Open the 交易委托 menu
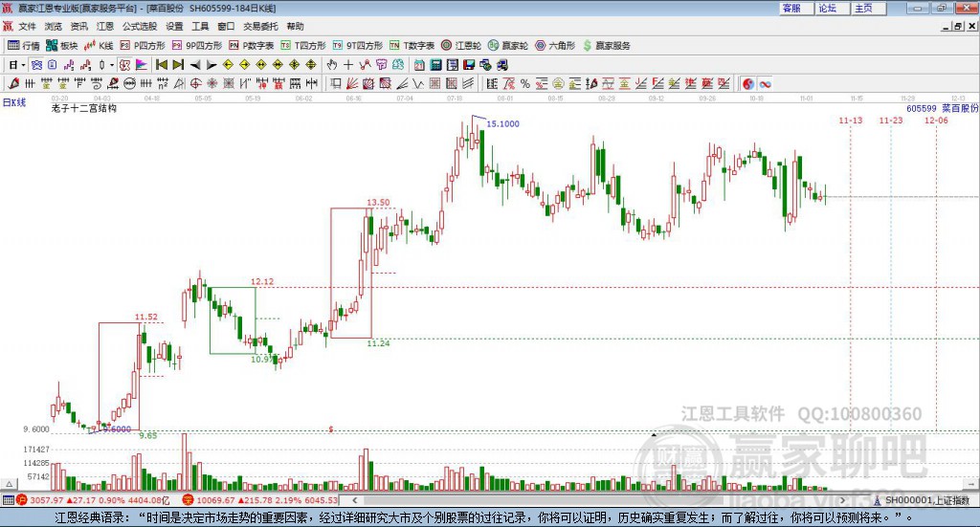The image size is (980, 527). point(260,26)
